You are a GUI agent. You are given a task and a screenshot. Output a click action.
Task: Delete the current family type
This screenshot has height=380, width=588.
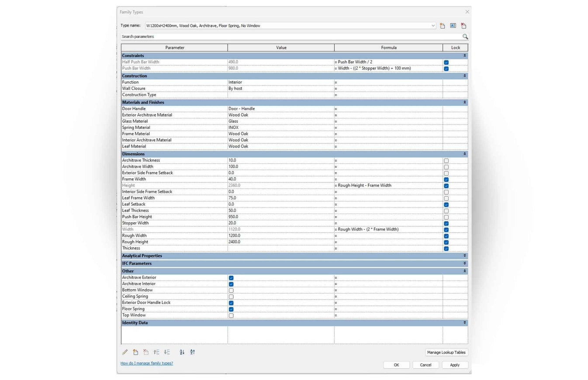[463, 25]
